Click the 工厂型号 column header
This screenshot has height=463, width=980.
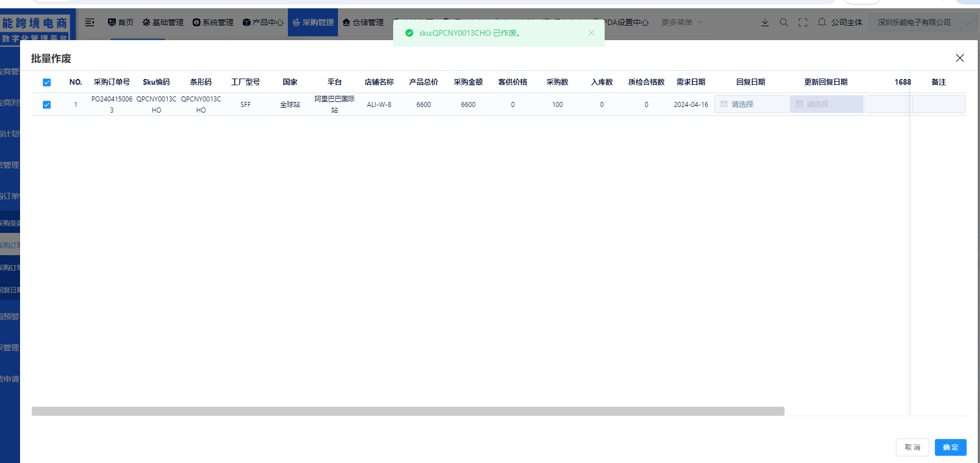point(246,82)
